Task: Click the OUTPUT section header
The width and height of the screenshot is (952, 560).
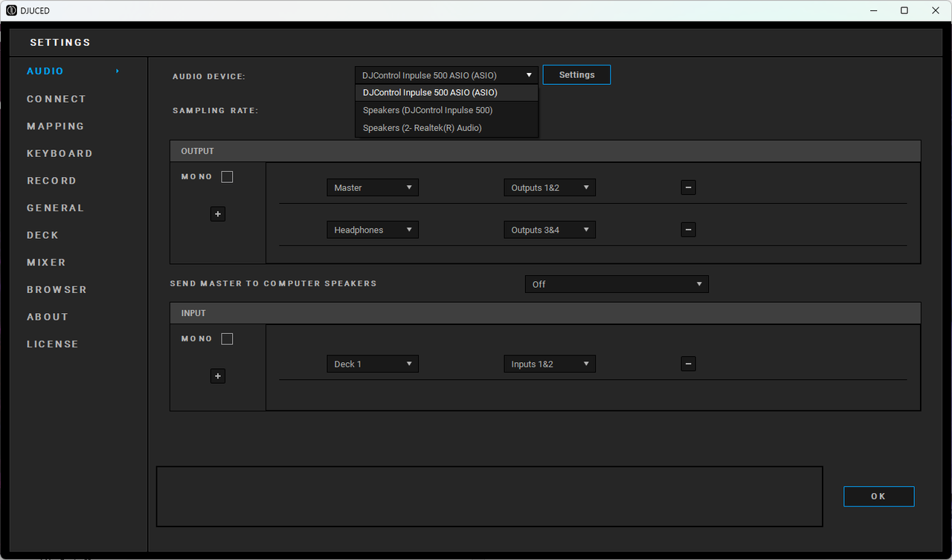Action: tap(545, 151)
